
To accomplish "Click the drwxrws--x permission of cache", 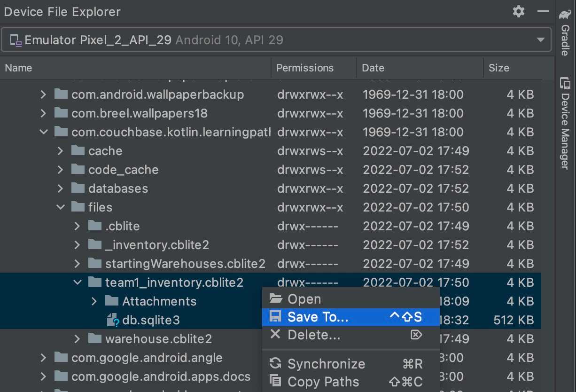I will [x=310, y=151].
